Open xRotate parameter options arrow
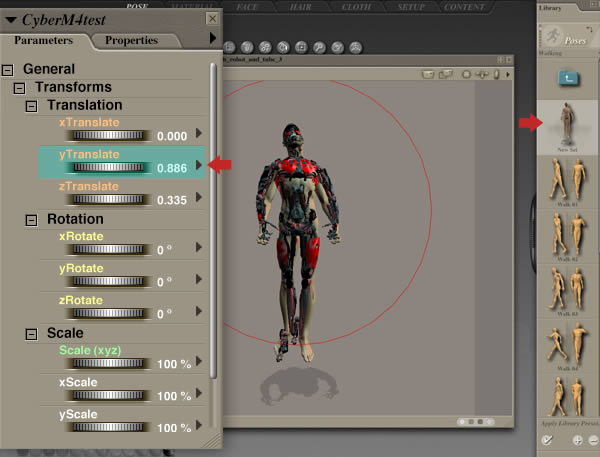The height and width of the screenshot is (457, 600). click(x=199, y=247)
